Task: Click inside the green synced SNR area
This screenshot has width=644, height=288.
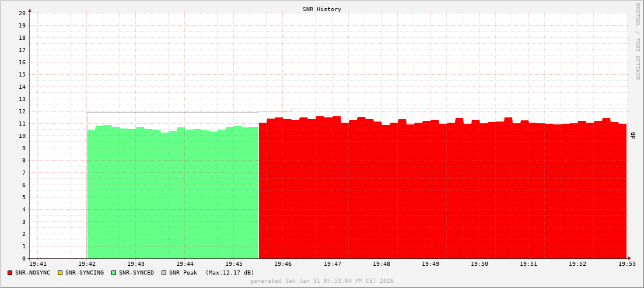Action: (x=173, y=193)
